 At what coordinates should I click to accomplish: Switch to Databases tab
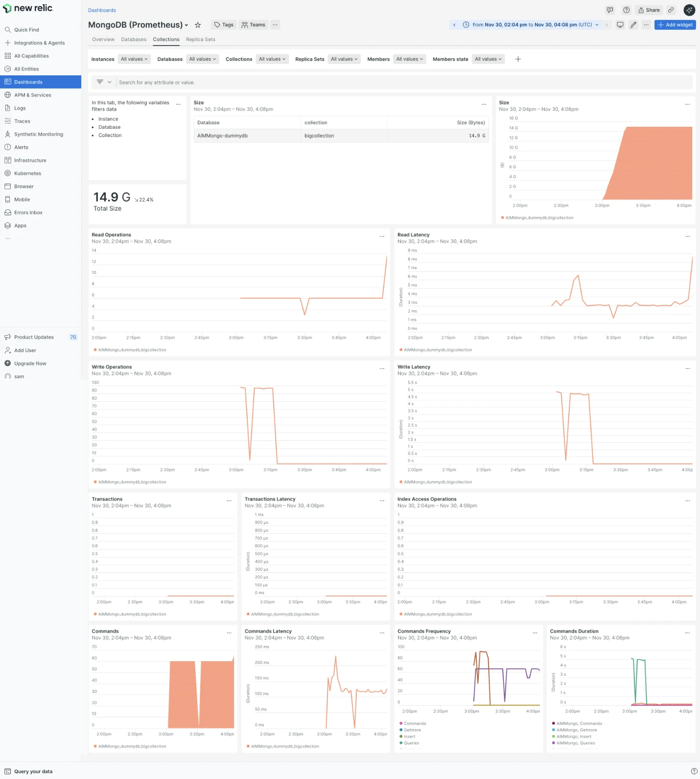(x=134, y=40)
